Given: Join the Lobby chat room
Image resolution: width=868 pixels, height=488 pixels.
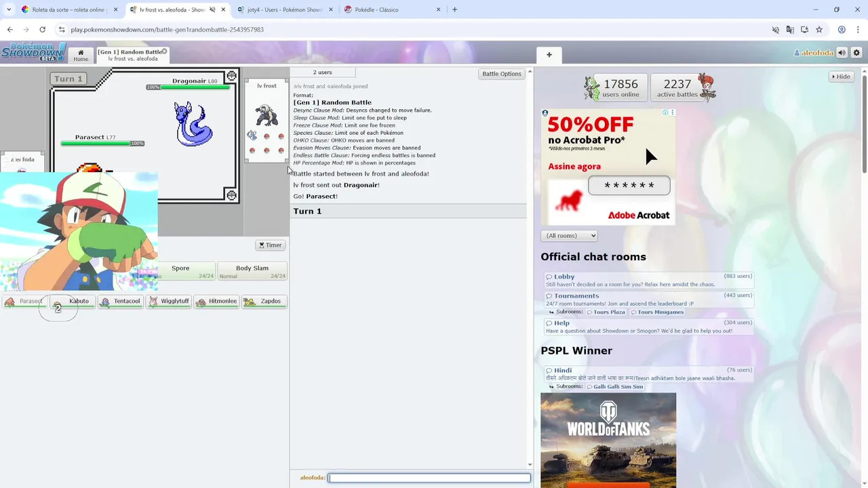Looking at the screenshot, I should click(649, 280).
